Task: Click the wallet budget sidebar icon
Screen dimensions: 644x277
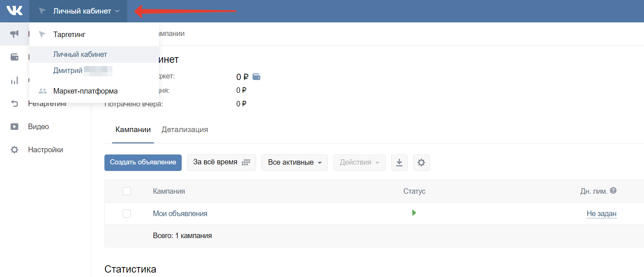Action: [x=14, y=57]
